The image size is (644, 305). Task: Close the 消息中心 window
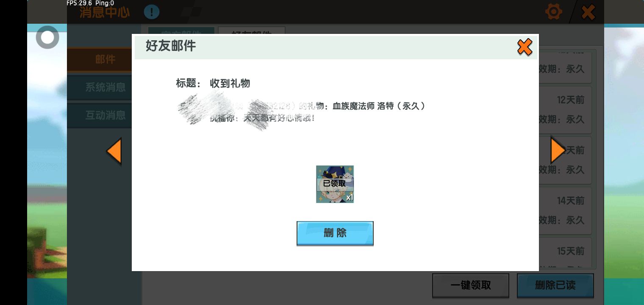coord(588,12)
